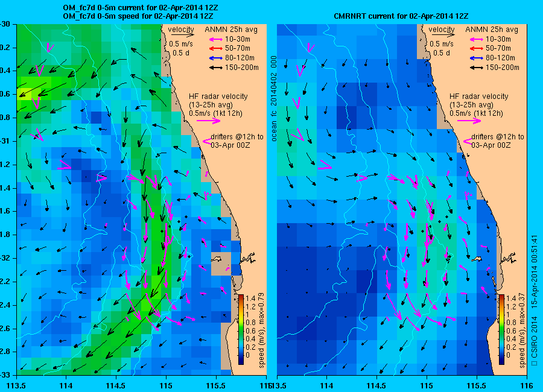The image size is (543, 392).
Task: Click the magenta 10-30m arrow in the CMRNRT legend
Action: tap(476, 39)
